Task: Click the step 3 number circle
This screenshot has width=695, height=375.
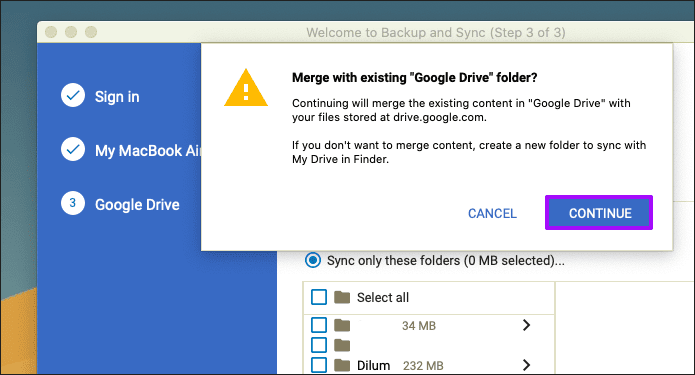Action: click(x=73, y=203)
